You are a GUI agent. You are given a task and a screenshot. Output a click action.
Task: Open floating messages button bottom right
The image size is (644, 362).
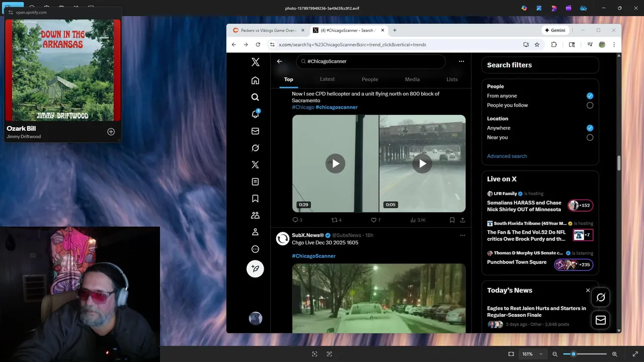[601, 320]
